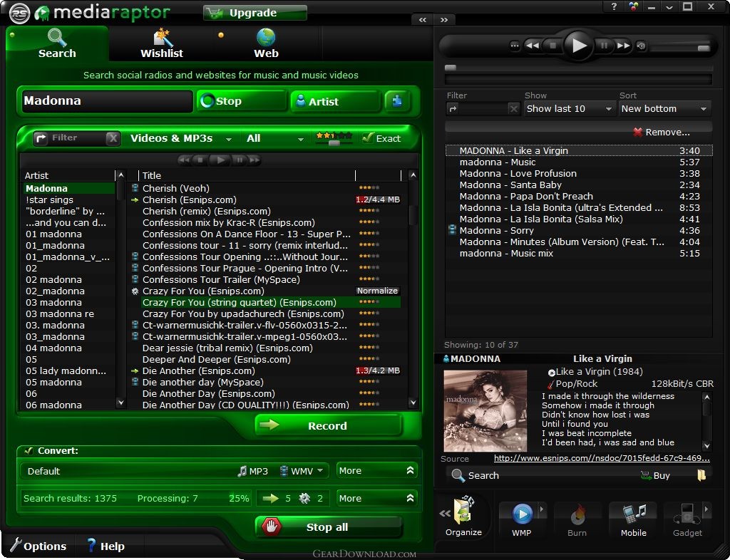The height and width of the screenshot is (560, 730).
Task: Expand the status More options
Action: (x=376, y=498)
